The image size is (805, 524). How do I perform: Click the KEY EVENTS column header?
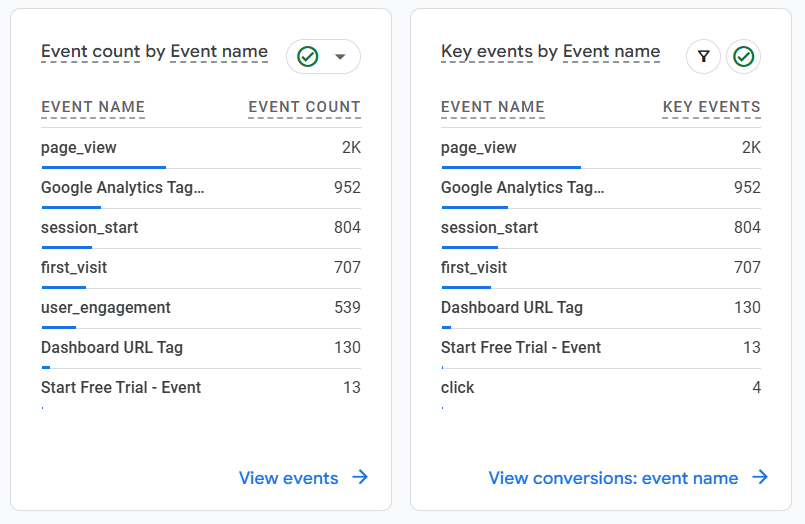712,107
